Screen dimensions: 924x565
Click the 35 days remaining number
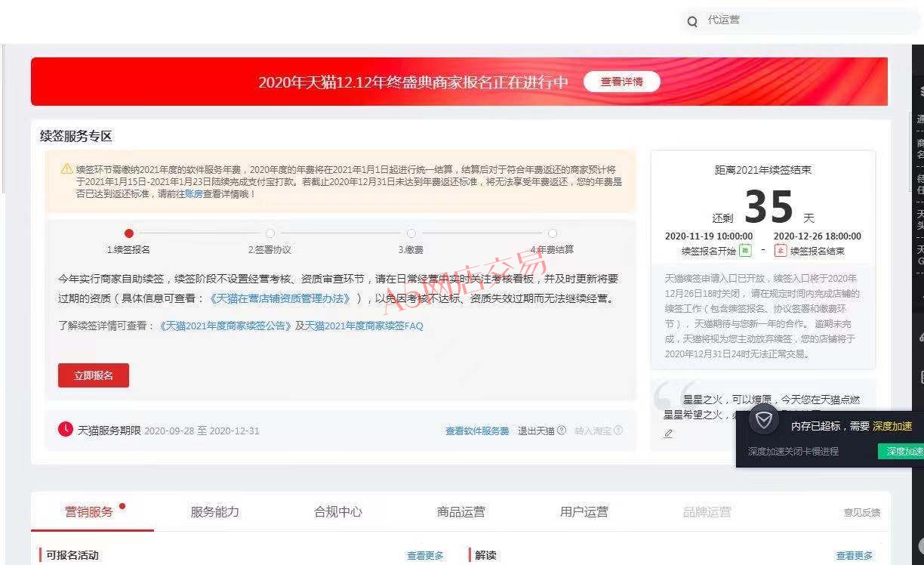point(768,207)
